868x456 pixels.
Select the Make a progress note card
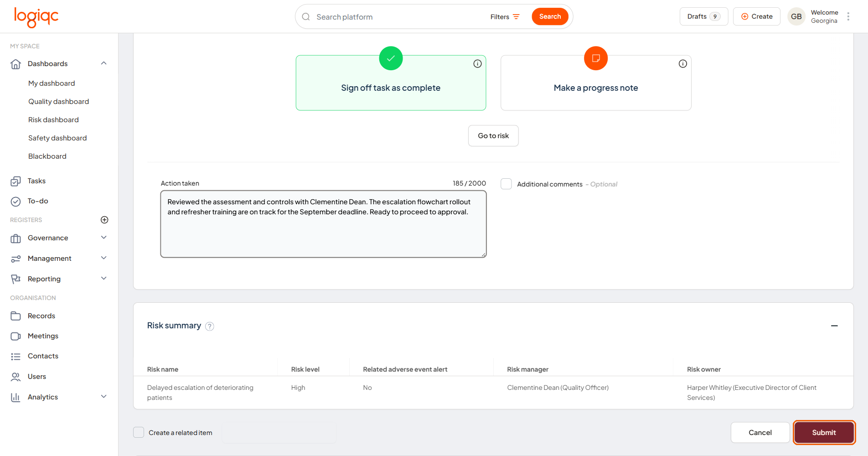pos(596,83)
